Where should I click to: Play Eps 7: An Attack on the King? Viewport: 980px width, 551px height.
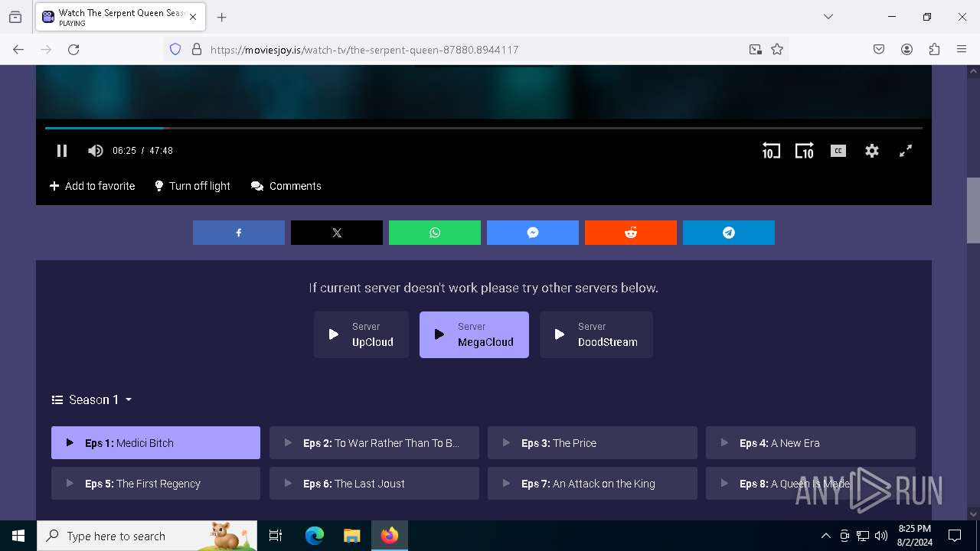pyautogui.click(x=593, y=484)
